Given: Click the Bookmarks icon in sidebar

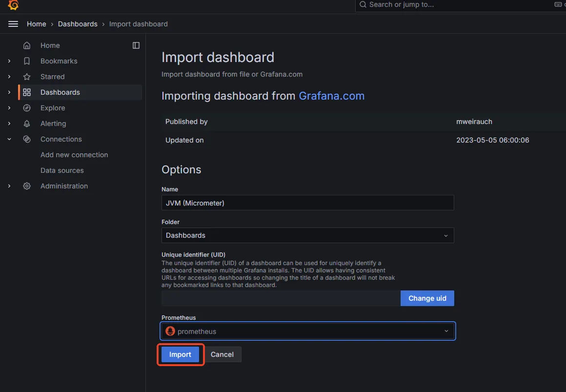Looking at the screenshot, I should click(27, 61).
